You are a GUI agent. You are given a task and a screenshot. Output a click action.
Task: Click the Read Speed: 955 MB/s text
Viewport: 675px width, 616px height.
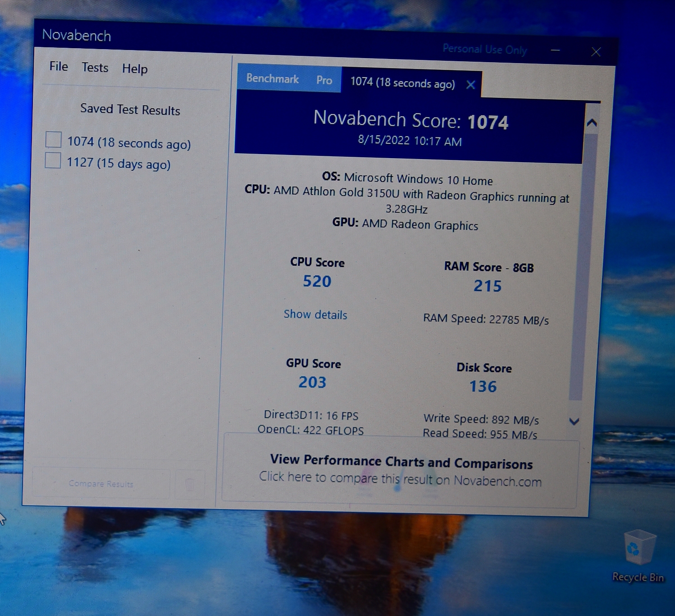(480, 433)
